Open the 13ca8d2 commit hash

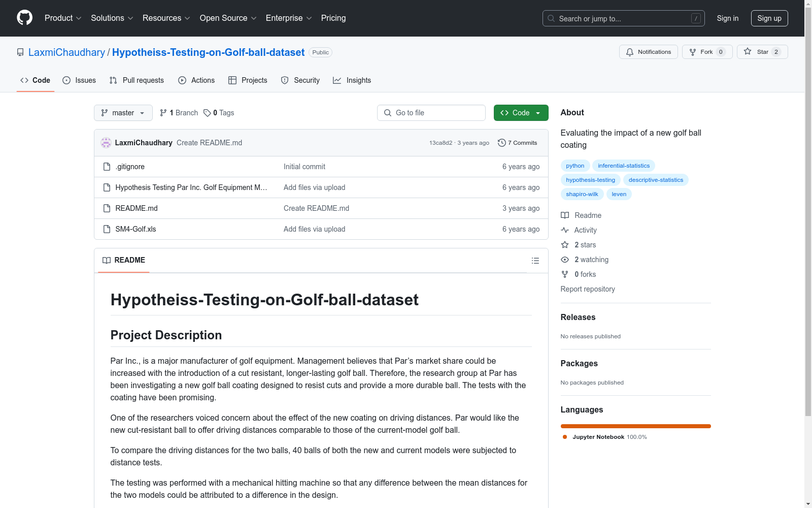click(441, 143)
